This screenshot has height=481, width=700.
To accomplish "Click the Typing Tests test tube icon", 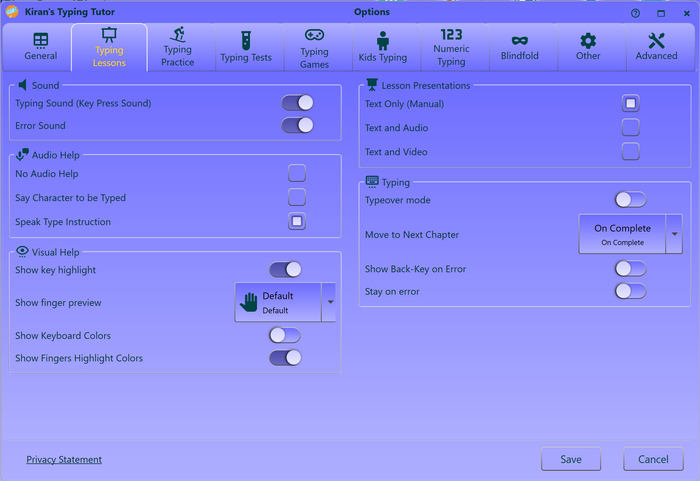I will [246, 41].
